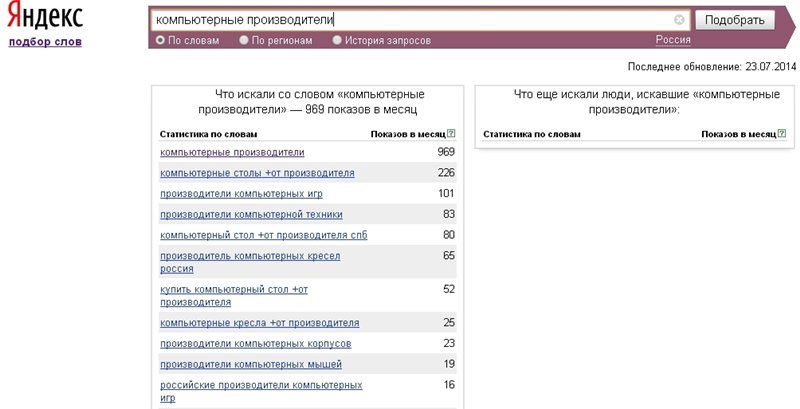Viewport: 800px width, 409px height.
Task: Click the value 226 in the table
Action: coord(446,173)
